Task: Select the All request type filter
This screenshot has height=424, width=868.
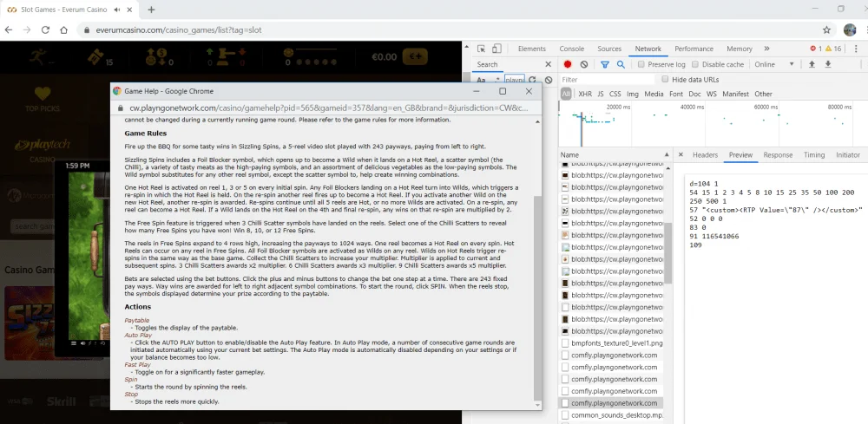Action: pyautogui.click(x=566, y=94)
